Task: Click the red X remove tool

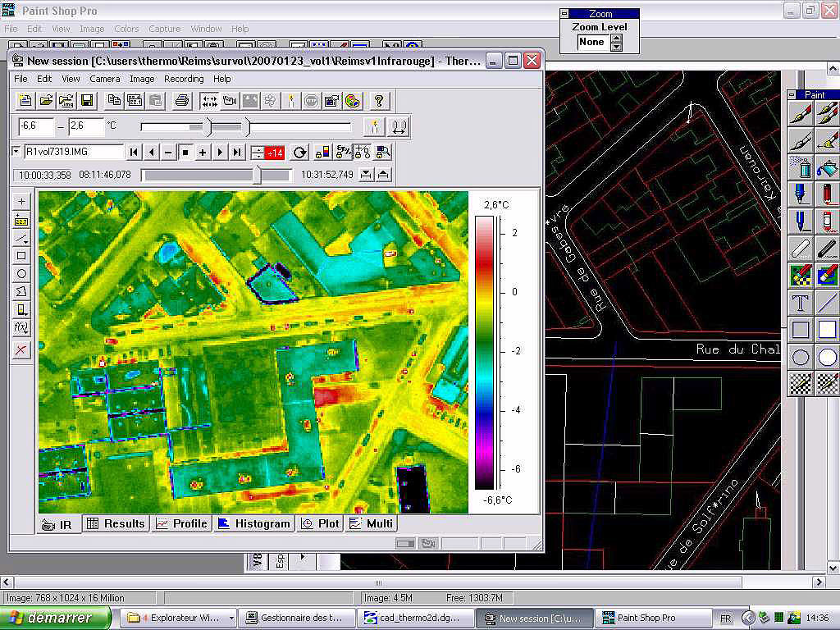Action: [21, 350]
